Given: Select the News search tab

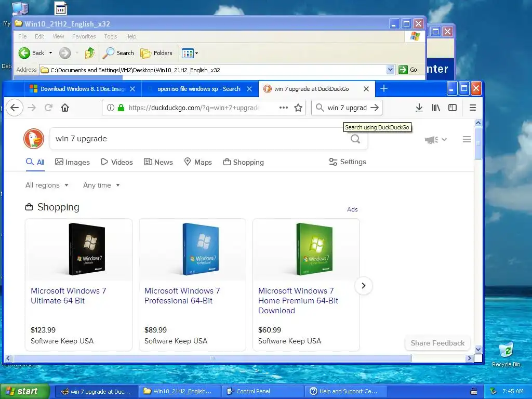Looking at the screenshot, I should pos(158,162).
